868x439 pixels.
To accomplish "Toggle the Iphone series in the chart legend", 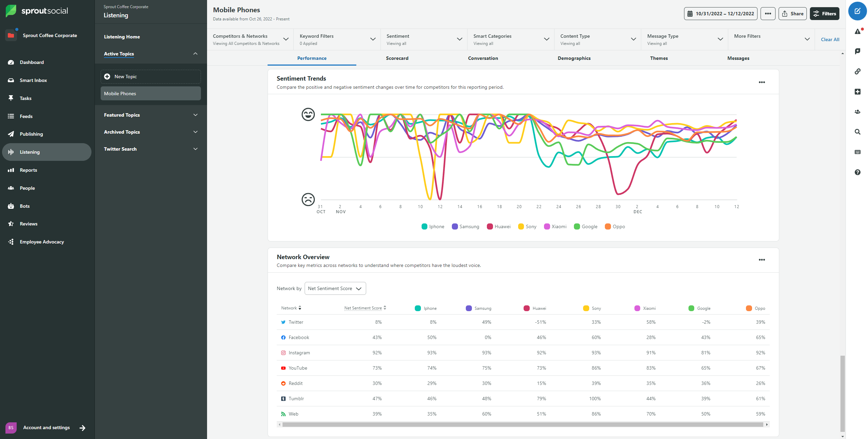I will (432, 226).
